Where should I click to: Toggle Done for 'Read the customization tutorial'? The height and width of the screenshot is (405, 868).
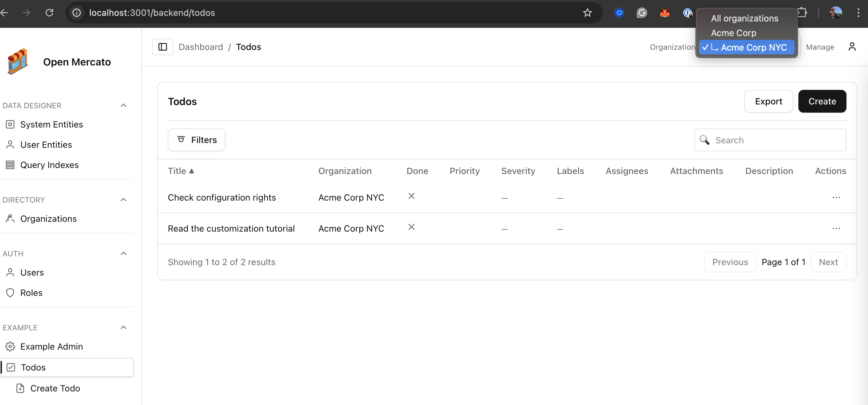click(411, 227)
